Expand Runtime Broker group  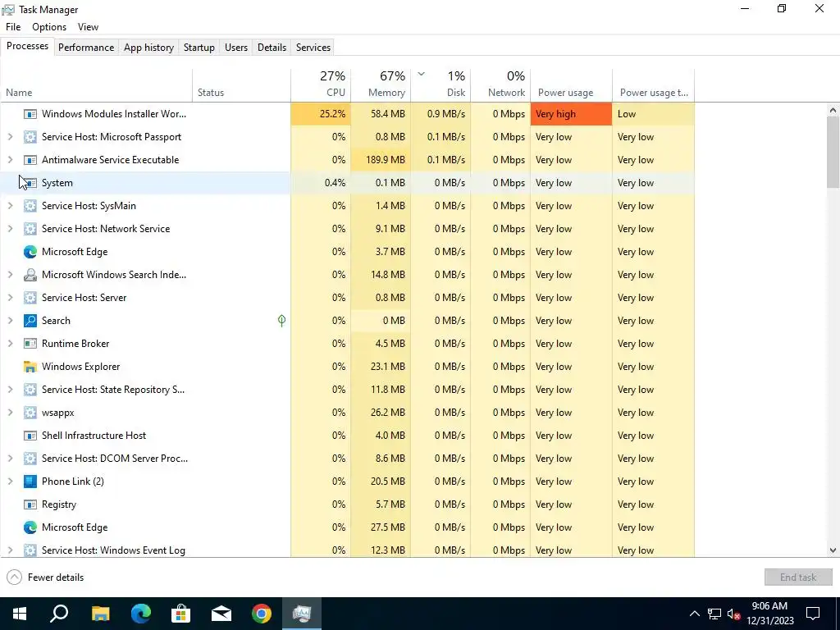tap(10, 344)
